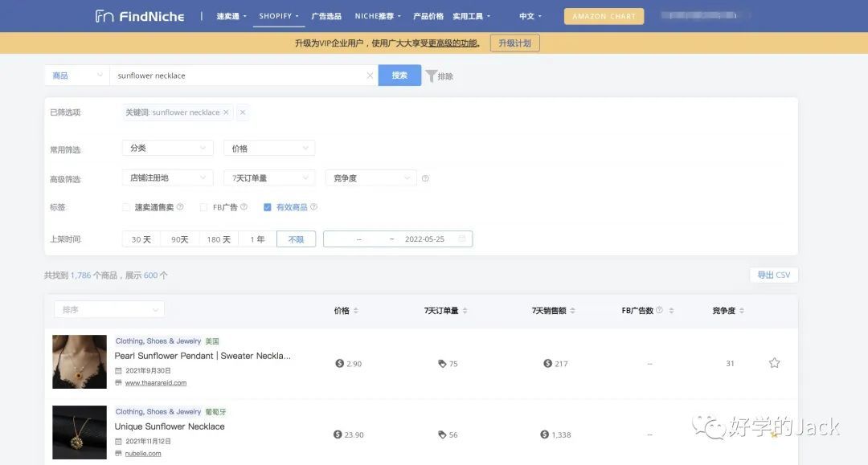The width and height of the screenshot is (868, 465).
Task: Click the calendar icon in date range field
Action: [462, 239]
